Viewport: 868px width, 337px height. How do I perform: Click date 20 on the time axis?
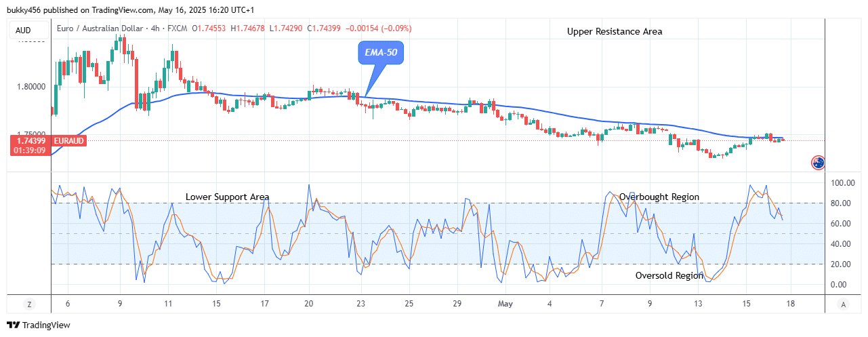click(308, 304)
